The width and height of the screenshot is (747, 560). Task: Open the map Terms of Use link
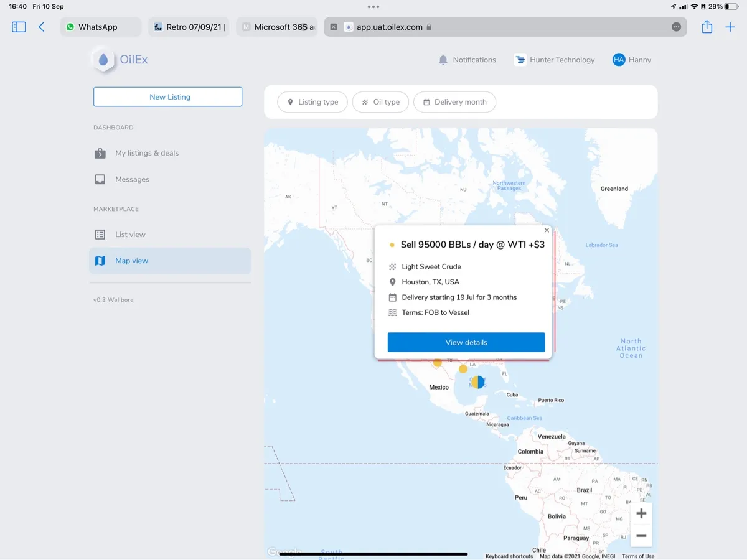click(638, 556)
